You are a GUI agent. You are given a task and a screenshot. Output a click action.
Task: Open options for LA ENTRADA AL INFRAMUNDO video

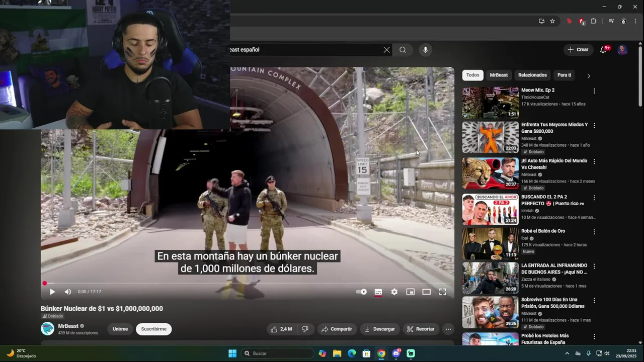tap(594, 266)
